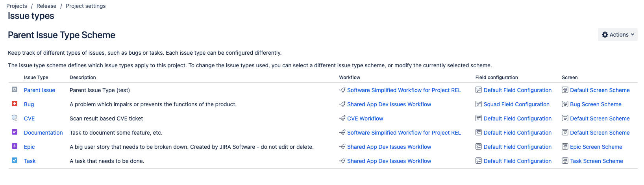Open the Epic Screen Scheme link

pos(596,147)
